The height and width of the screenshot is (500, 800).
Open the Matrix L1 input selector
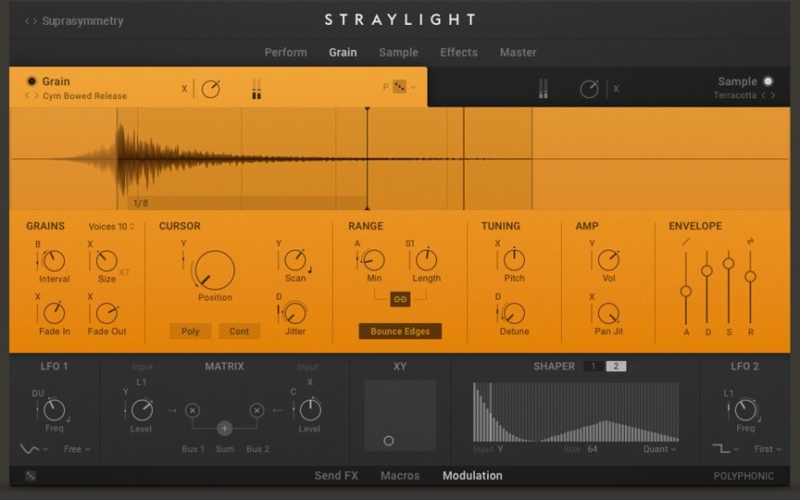141,382
